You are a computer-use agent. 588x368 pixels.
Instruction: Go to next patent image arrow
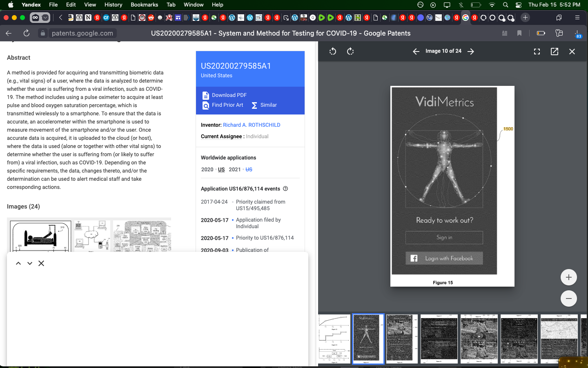point(471,51)
